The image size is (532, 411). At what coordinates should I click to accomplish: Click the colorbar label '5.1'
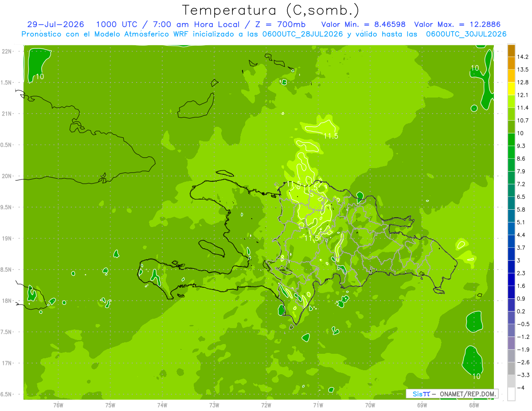pyautogui.click(x=521, y=222)
